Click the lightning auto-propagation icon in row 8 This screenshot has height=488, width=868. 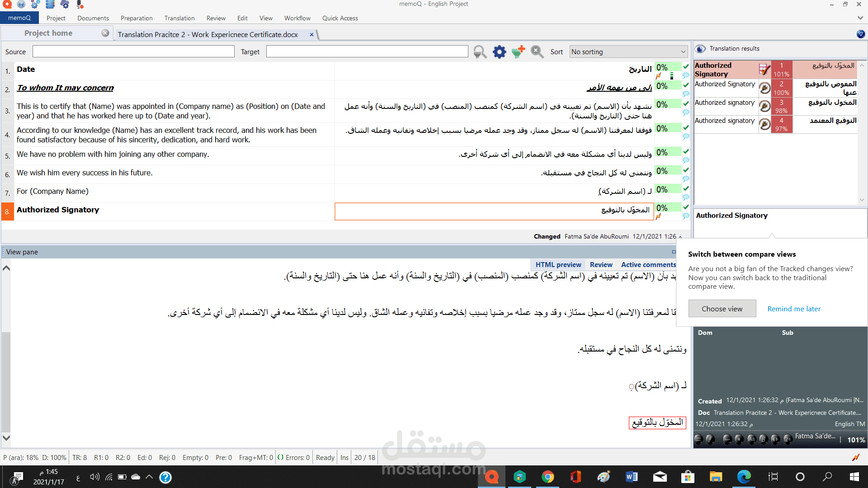[658, 216]
